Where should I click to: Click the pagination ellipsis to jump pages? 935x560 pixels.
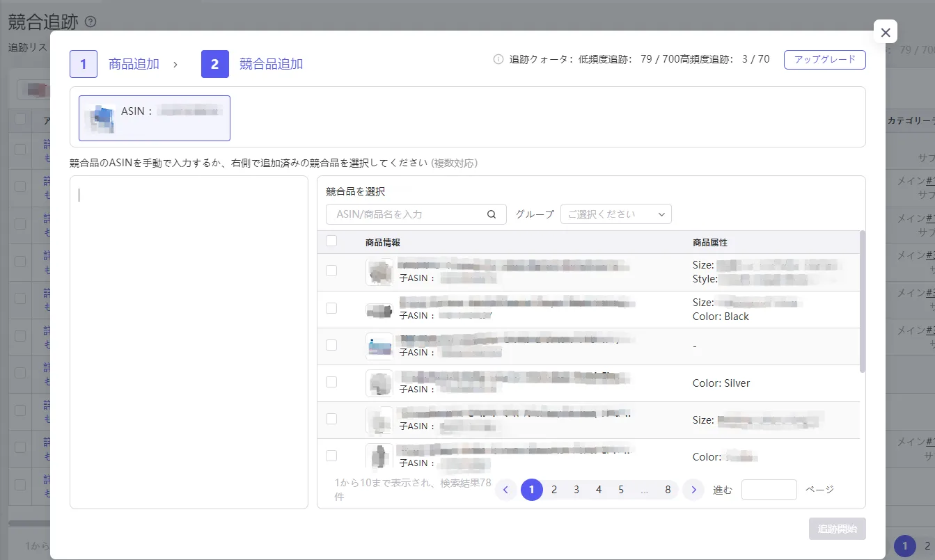[645, 490]
